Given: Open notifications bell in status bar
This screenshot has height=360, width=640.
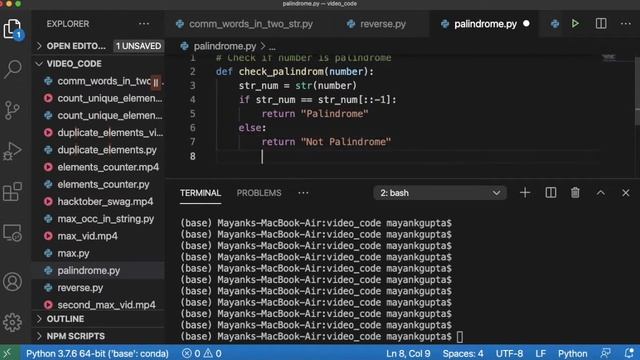Looking at the screenshot, I should click(629, 353).
